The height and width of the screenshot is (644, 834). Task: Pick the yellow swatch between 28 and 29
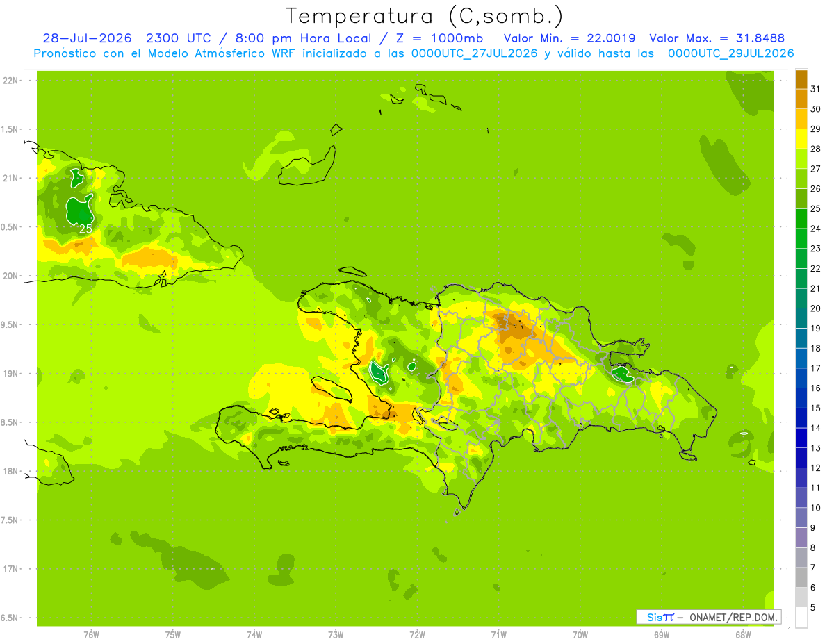coord(801,139)
